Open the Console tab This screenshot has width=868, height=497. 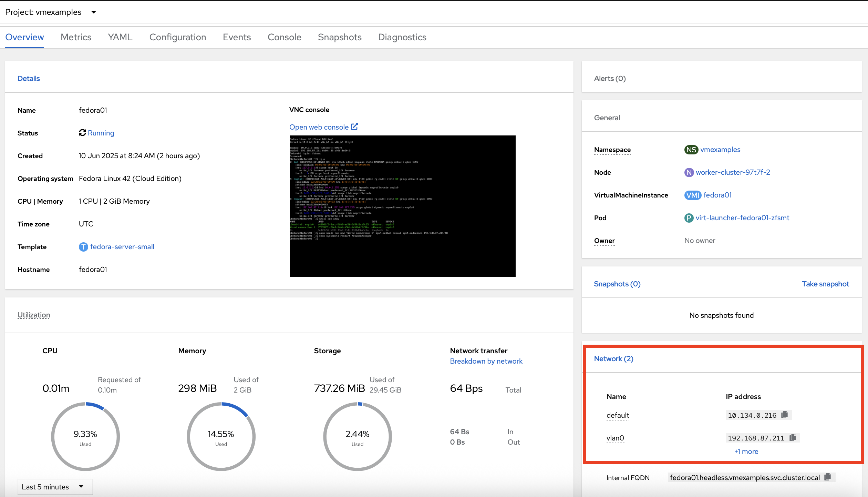(285, 37)
